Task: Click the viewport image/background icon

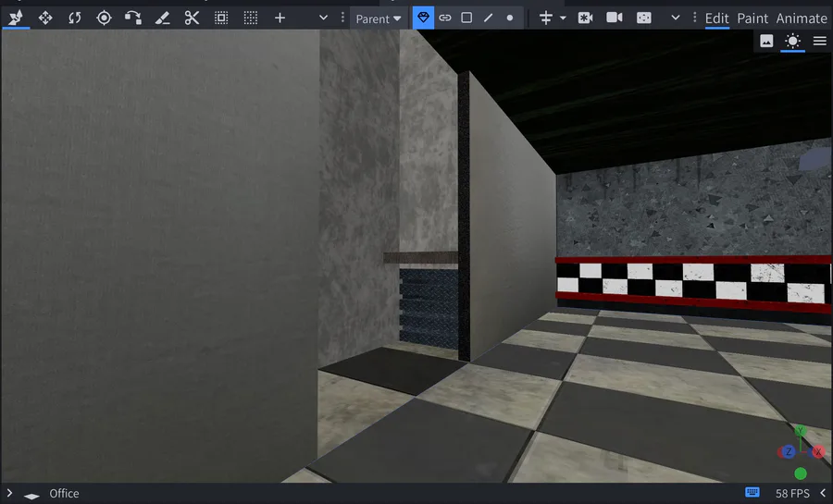Action: (766, 41)
